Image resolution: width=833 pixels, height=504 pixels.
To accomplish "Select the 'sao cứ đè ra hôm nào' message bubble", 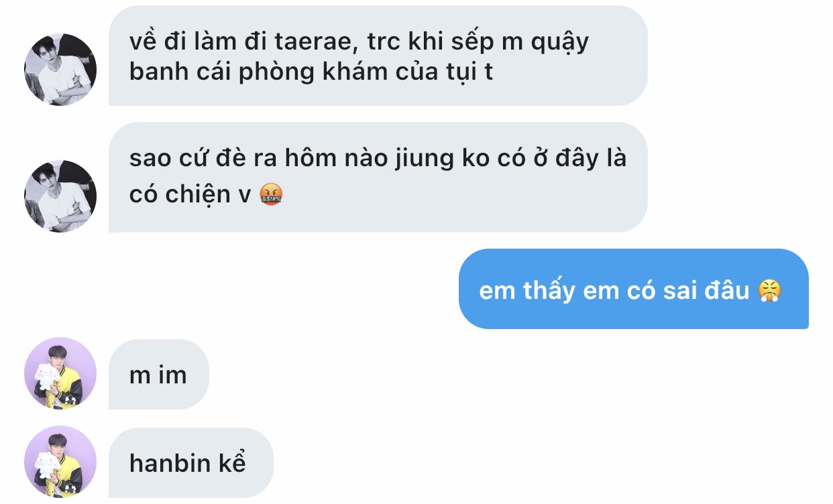I will (x=378, y=178).
